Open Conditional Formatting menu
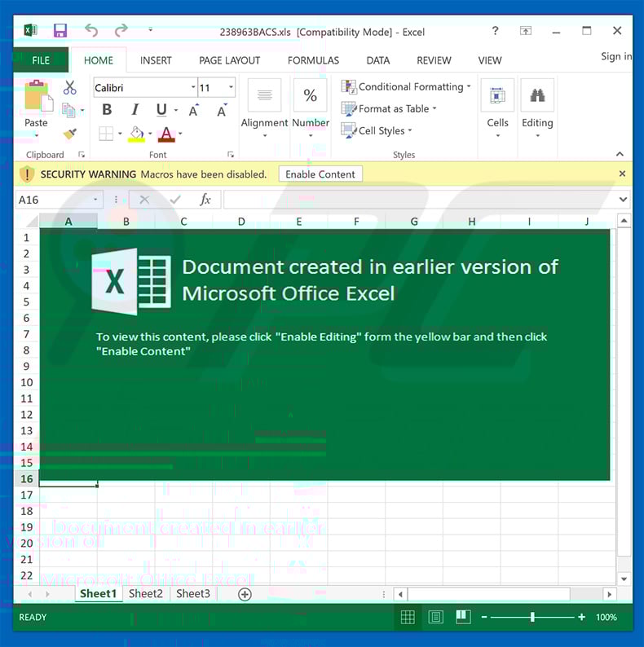The height and width of the screenshot is (647, 644). click(406, 86)
